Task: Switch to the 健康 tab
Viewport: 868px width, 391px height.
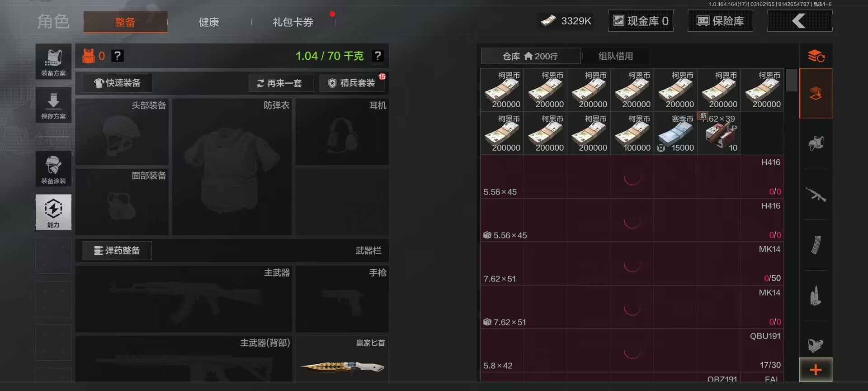Action: coord(209,22)
